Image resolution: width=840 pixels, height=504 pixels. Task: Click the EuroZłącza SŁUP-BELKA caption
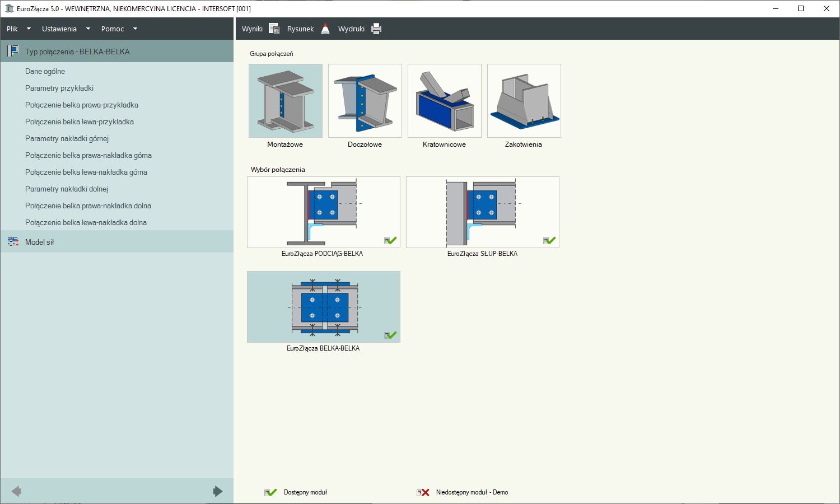[x=482, y=254]
